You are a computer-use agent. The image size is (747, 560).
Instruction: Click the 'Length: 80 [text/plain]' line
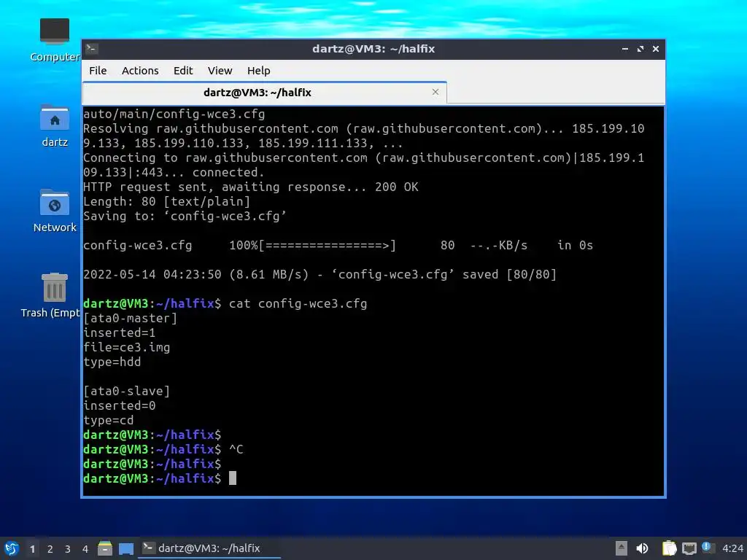click(x=167, y=201)
